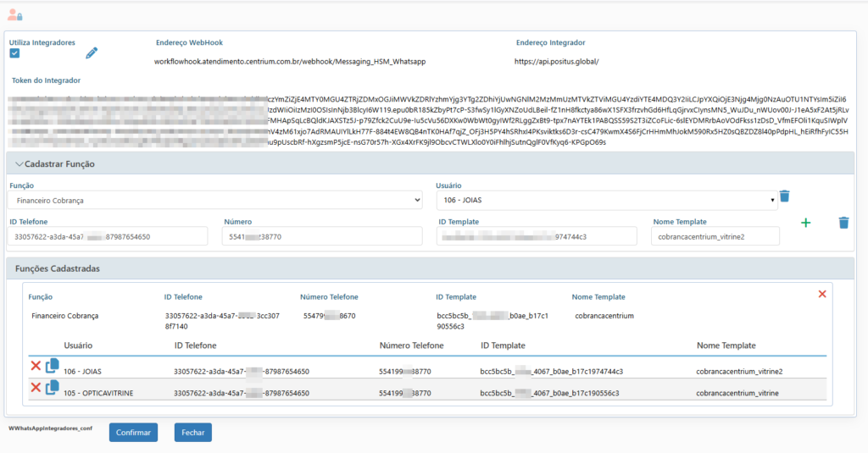Copy the 106 - JOIAS row settings
The image size is (868, 453).
52,366
